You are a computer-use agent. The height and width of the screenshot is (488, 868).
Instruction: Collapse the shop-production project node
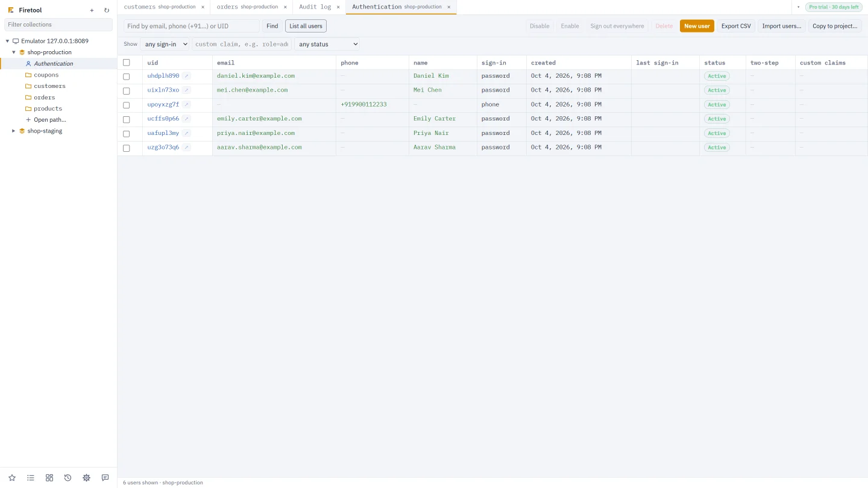[14, 52]
